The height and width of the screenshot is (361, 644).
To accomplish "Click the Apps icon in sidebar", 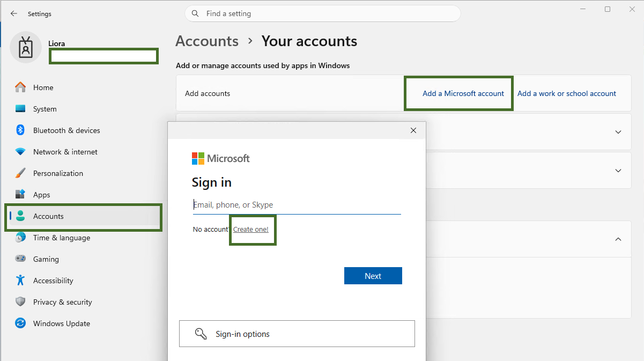I will (20, 195).
